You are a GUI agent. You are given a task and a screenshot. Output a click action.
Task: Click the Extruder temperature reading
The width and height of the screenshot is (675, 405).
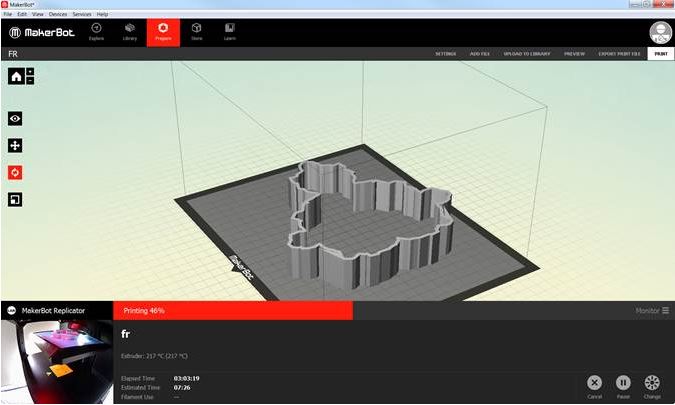pyautogui.click(x=154, y=356)
